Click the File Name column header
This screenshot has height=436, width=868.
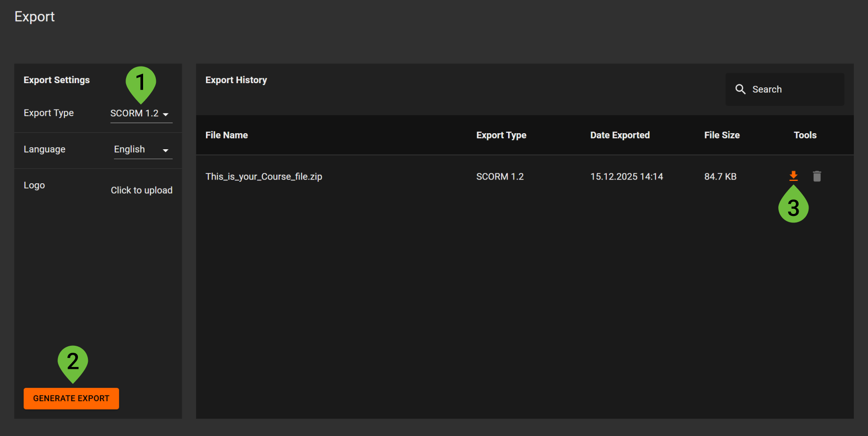(x=226, y=135)
